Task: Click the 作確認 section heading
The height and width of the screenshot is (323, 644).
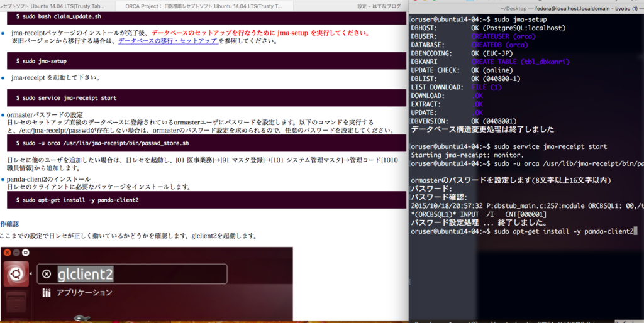Action: coord(9,224)
